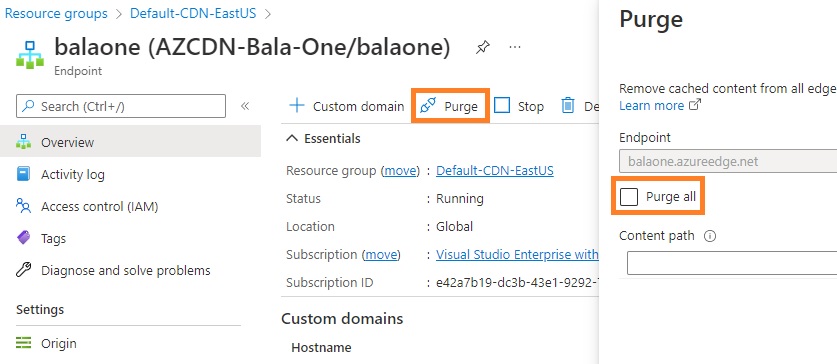837x364 pixels.
Task: Click the Purge plug icon in the toolbar
Action: (x=428, y=106)
